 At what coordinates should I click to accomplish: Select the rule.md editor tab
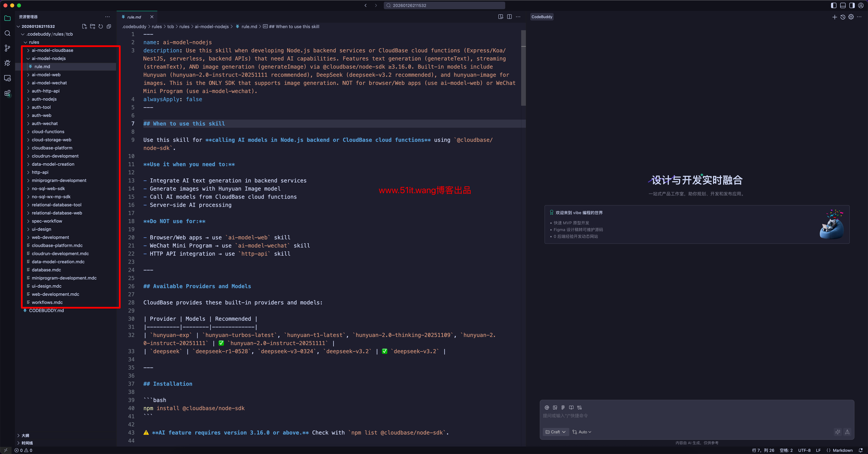[134, 17]
